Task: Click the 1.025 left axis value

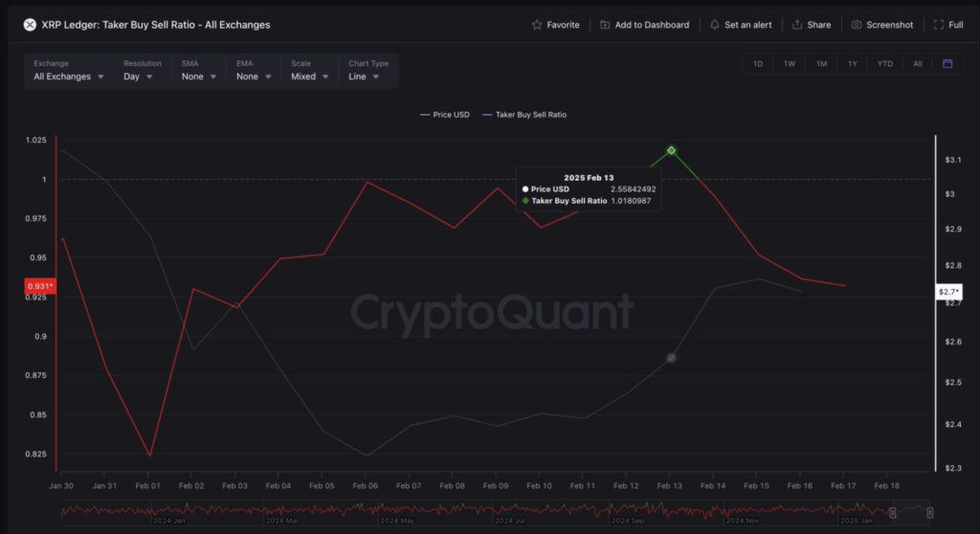Action: coord(35,140)
